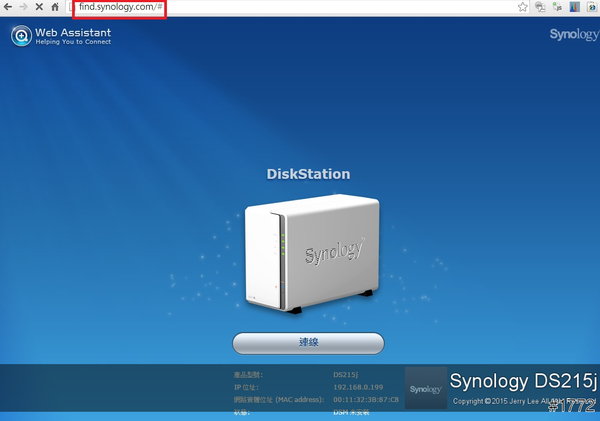Stop page loading with the X icon

[x=39, y=7]
